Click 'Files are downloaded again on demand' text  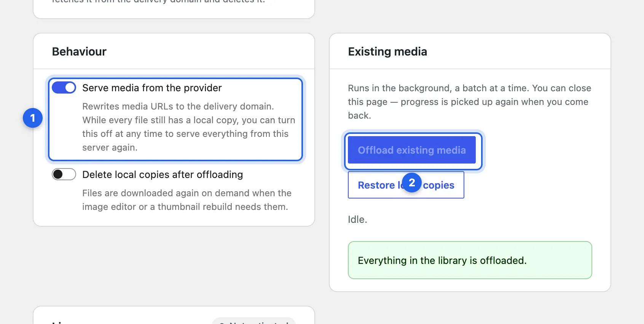187,200
